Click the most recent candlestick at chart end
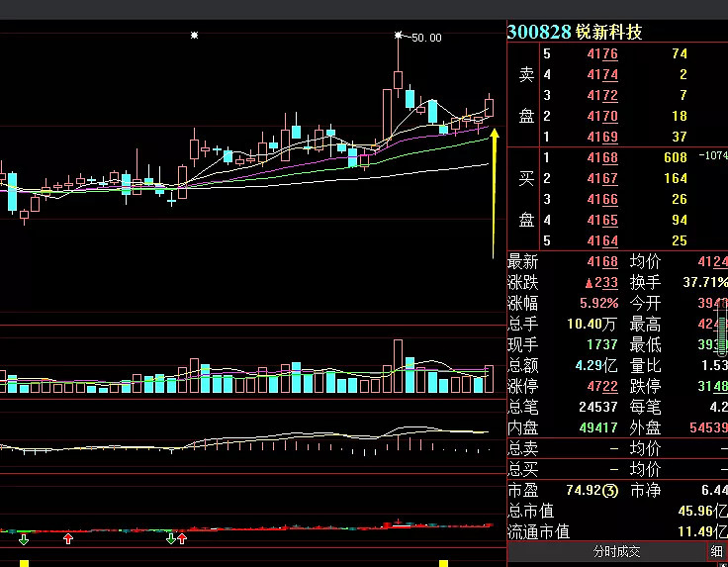728x567 pixels. click(x=490, y=107)
